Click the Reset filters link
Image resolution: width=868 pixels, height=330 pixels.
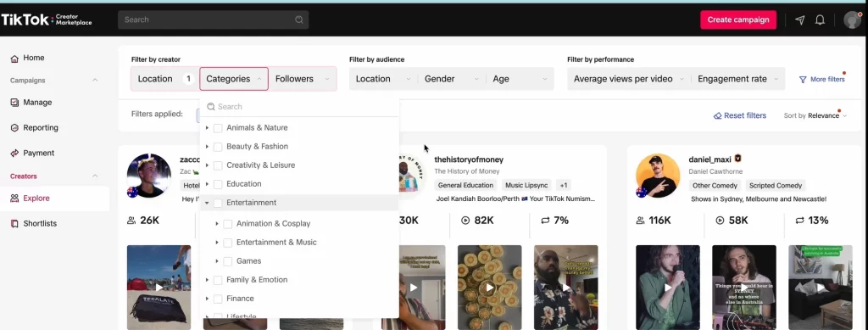pos(740,115)
